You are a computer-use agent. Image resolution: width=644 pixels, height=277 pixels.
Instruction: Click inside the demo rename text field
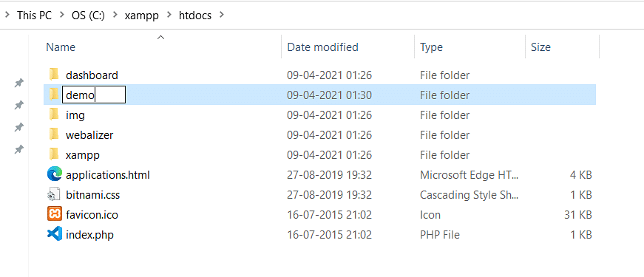[x=94, y=95]
